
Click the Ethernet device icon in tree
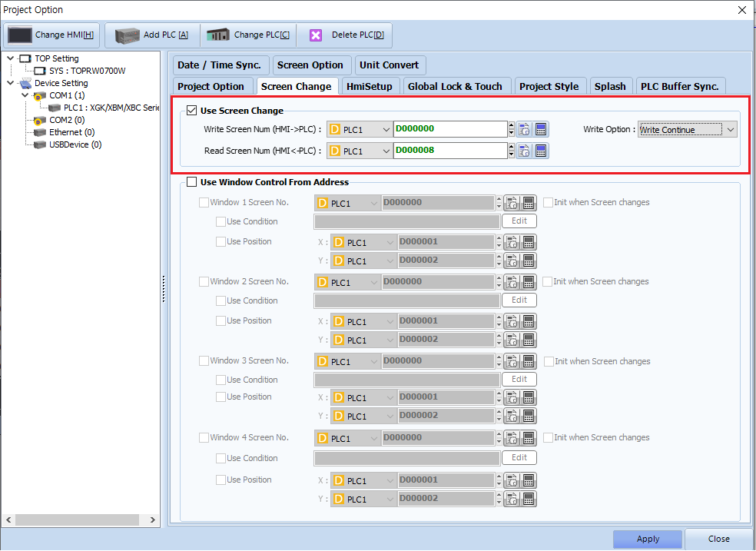(x=39, y=133)
